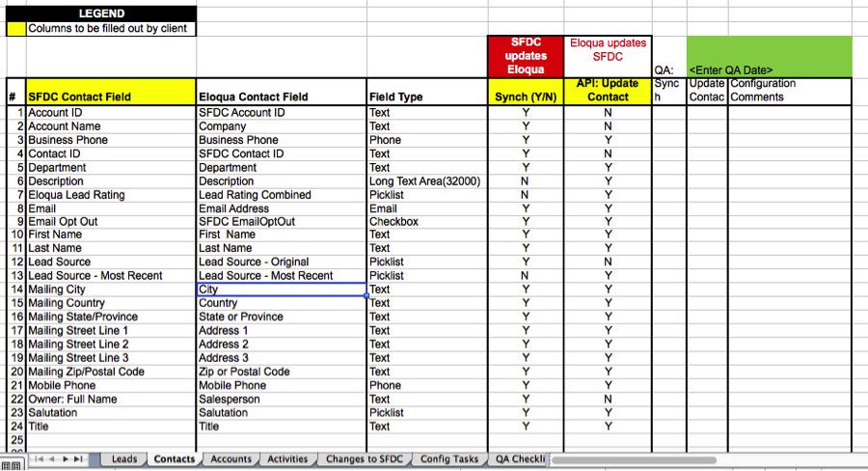This screenshot has width=868, height=471.
Task: Click the horizontal scrollbar at the bottom
Action: tap(634, 460)
